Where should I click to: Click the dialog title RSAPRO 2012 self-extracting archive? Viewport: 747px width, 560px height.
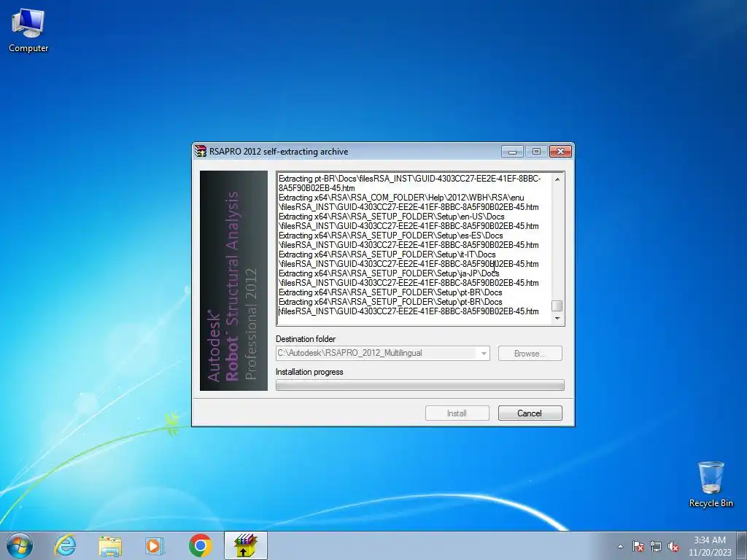click(x=279, y=152)
